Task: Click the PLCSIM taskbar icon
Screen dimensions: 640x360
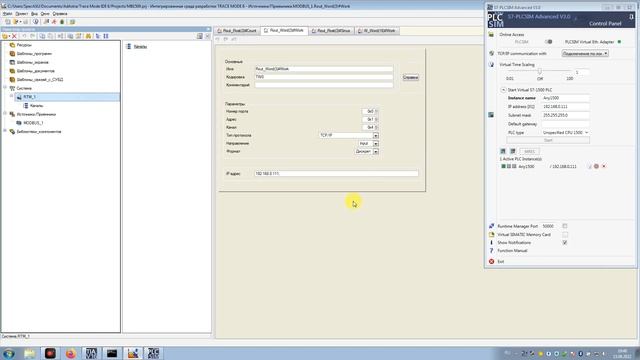Action: coord(153,353)
